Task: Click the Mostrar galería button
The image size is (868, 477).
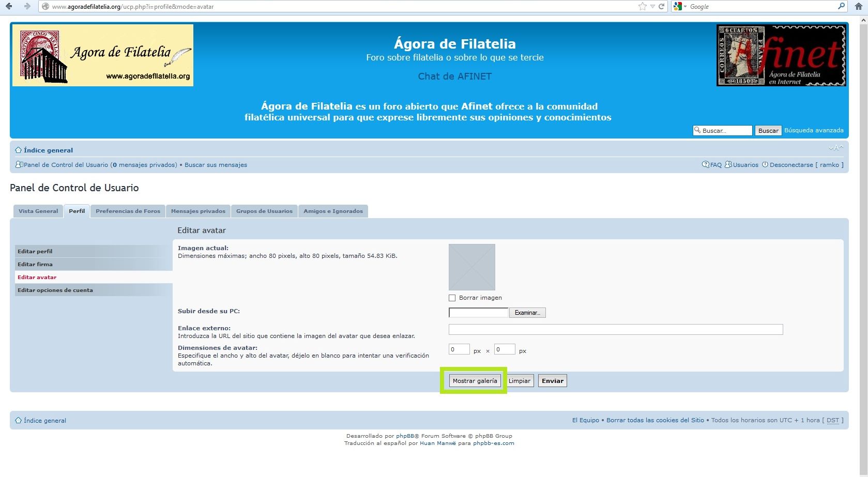Action: point(475,381)
